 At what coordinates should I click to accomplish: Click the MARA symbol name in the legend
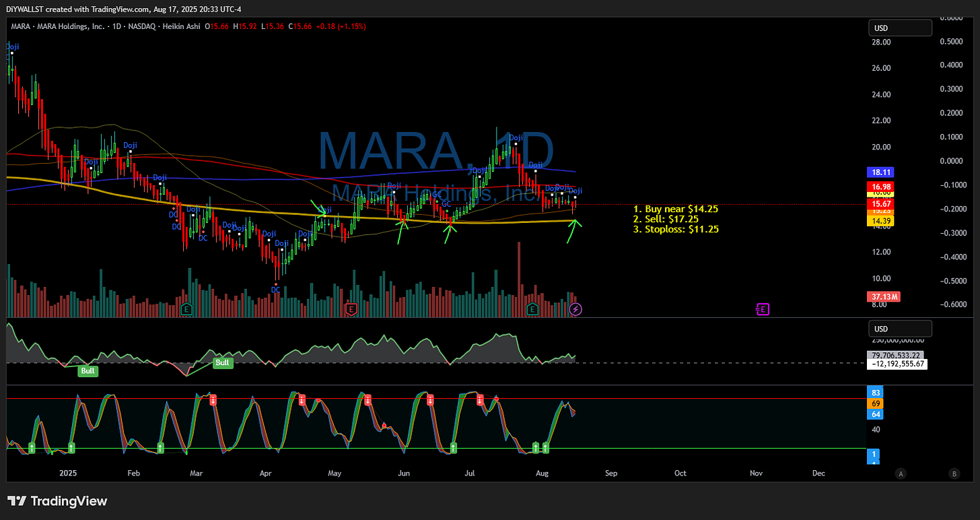click(x=20, y=26)
